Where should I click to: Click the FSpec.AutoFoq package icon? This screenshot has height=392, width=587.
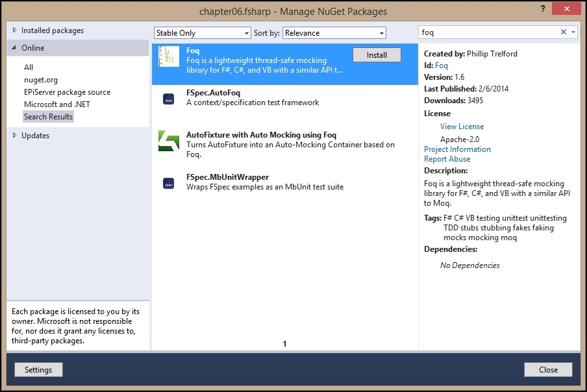coord(168,99)
